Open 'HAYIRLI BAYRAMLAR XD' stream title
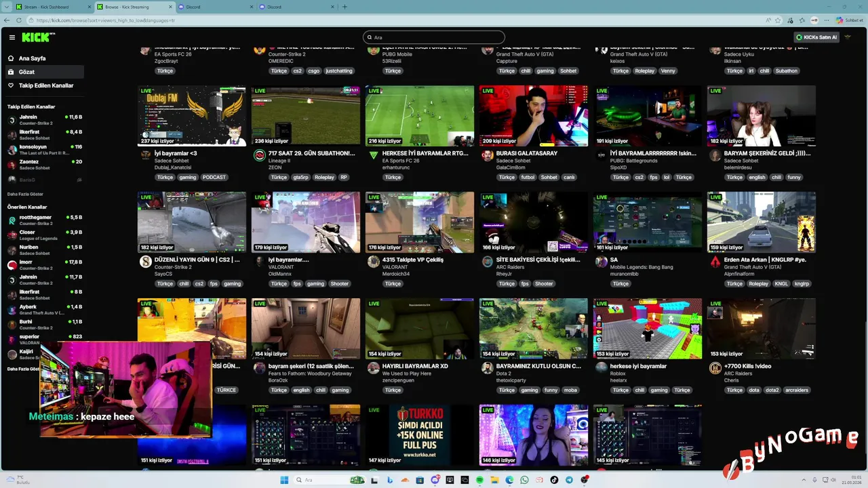Viewport: 868px width, 488px height. pos(415,366)
